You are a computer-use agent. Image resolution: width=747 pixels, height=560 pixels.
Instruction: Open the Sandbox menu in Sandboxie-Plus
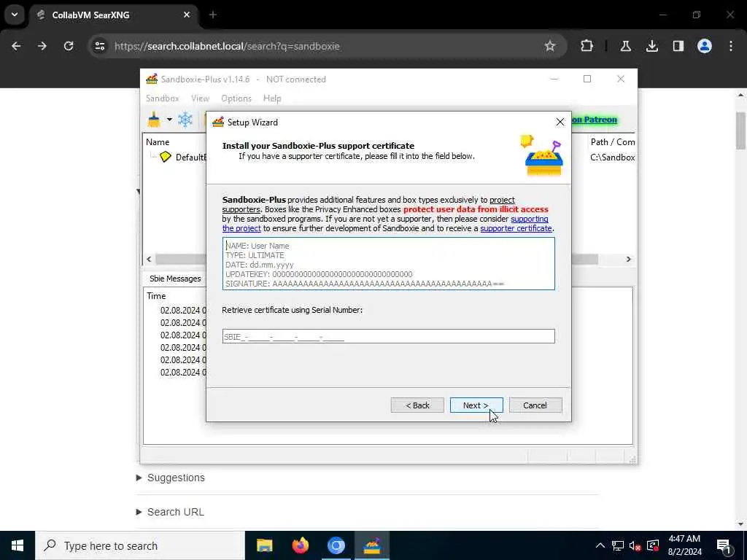(x=162, y=98)
